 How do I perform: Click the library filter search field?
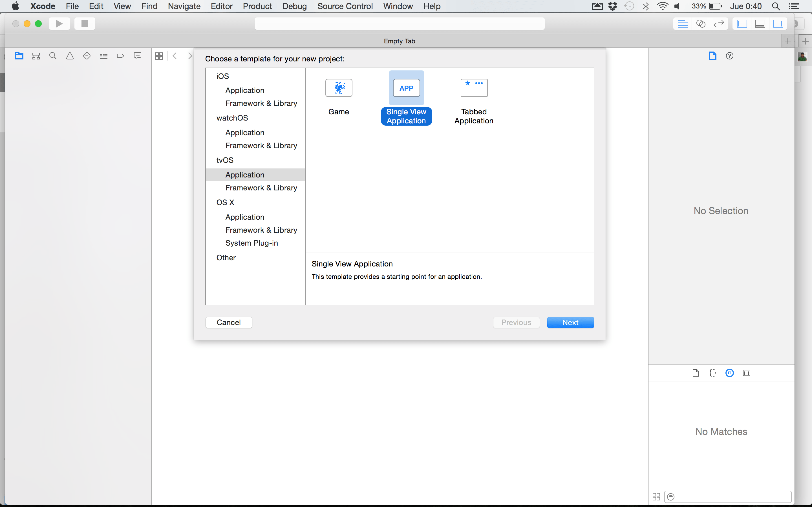728,497
